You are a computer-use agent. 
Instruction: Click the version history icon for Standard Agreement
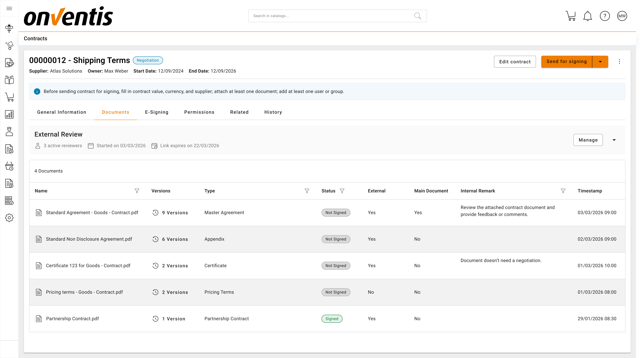[x=156, y=213]
